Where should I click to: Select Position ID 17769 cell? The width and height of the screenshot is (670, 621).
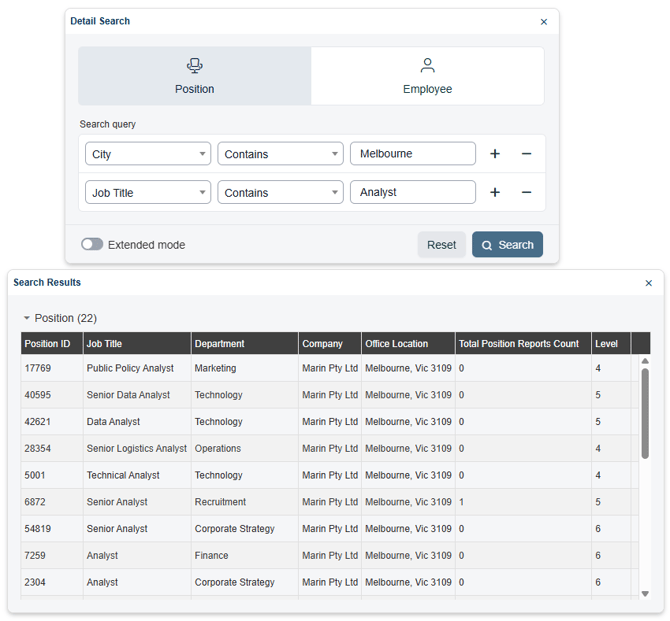coord(52,368)
